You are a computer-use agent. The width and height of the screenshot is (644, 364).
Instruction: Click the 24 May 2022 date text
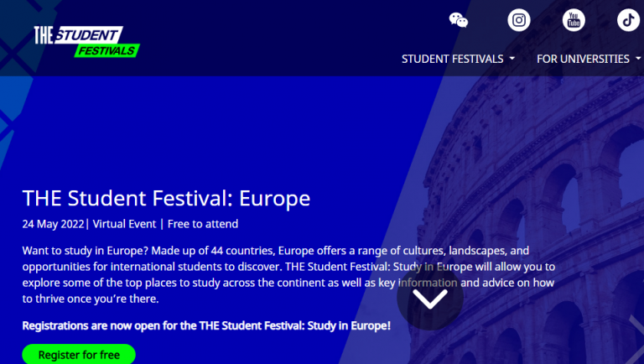click(x=53, y=224)
